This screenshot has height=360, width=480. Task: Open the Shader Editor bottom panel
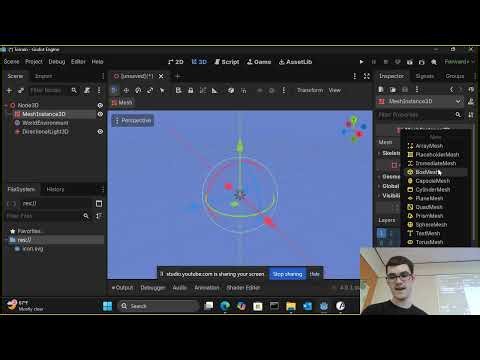243,288
